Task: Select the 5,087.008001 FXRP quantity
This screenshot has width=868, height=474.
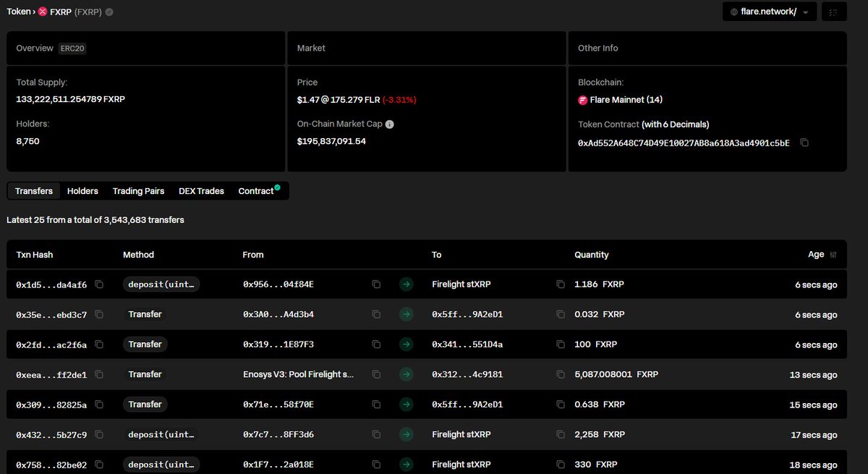Action: [616, 375]
